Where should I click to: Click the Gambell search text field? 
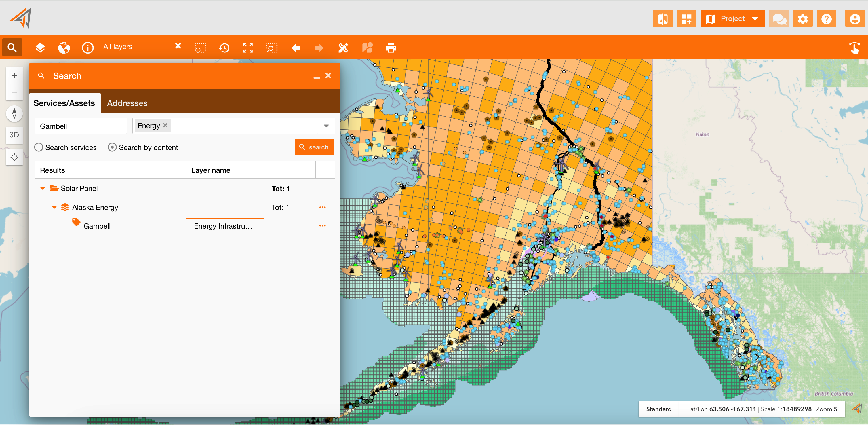(81, 126)
